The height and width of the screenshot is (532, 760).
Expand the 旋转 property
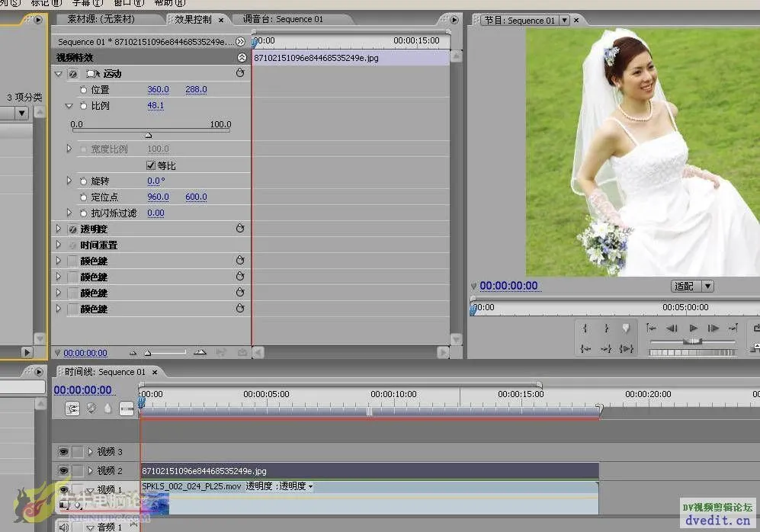(69, 181)
